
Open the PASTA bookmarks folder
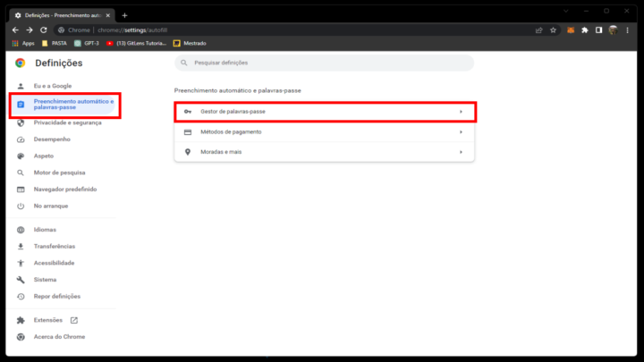click(55, 43)
